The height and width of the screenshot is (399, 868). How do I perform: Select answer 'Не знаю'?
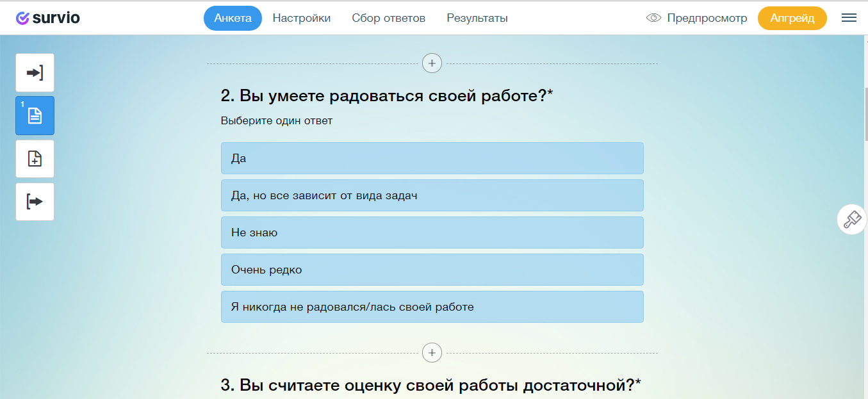click(432, 232)
